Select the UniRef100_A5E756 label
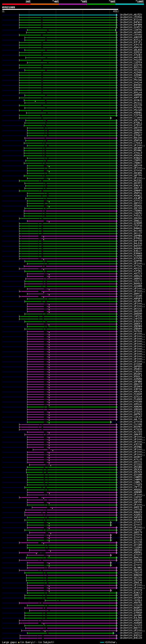The width and height of the screenshot is (146, 644). (131, 120)
